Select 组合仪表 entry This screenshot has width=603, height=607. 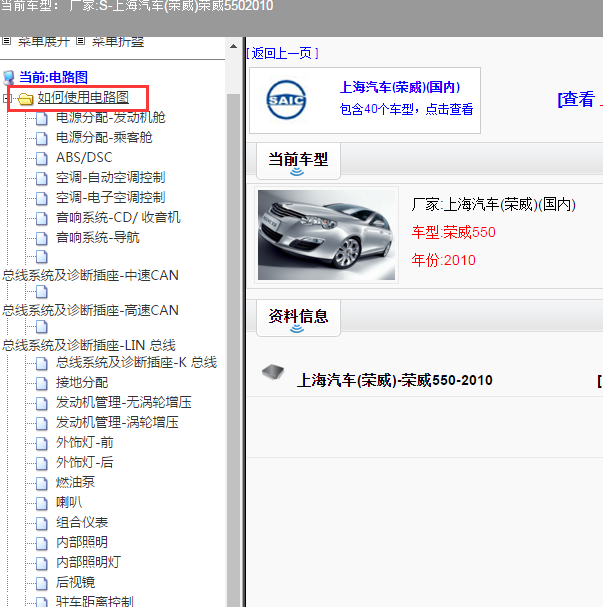(x=82, y=523)
